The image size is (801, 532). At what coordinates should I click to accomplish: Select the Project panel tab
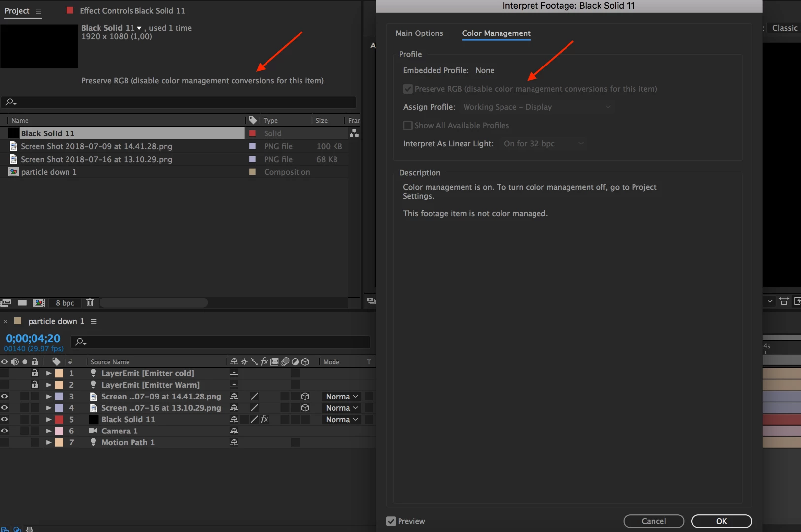[17, 11]
